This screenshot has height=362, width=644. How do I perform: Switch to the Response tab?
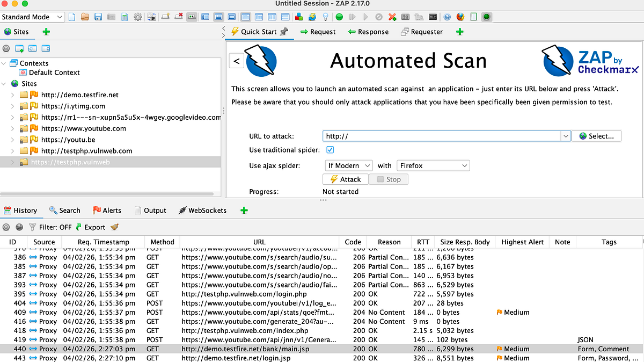[368, 32]
